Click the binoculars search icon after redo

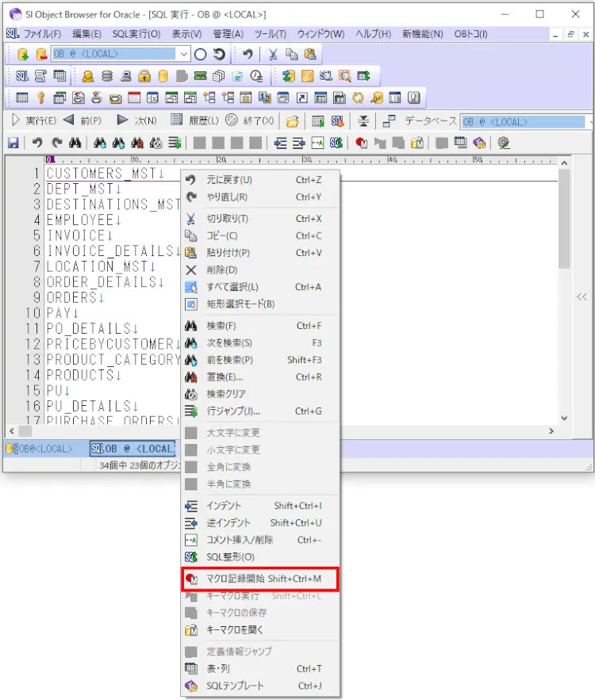pos(75,143)
